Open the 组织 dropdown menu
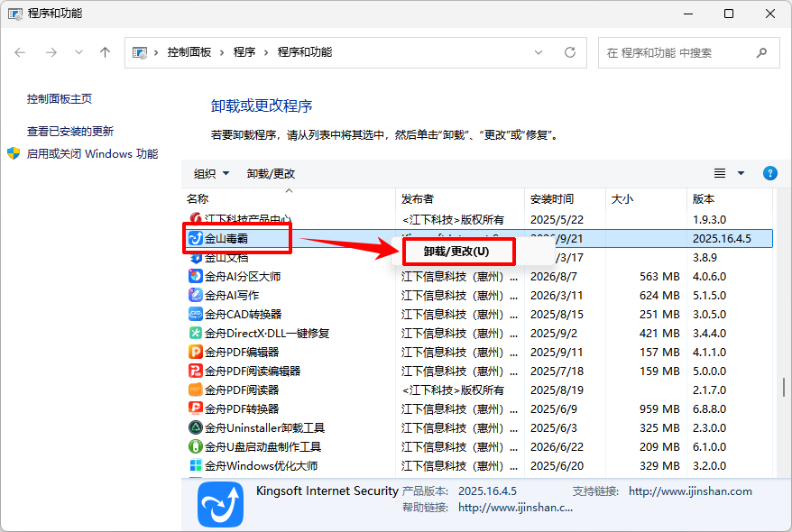Image resolution: width=792 pixels, height=532 pixels. (x=211, y=174)
